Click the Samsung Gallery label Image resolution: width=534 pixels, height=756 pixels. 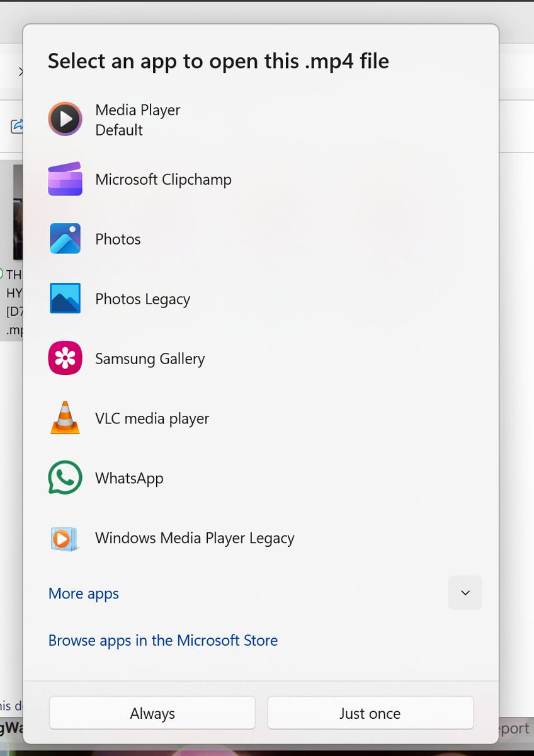point(150,359)
